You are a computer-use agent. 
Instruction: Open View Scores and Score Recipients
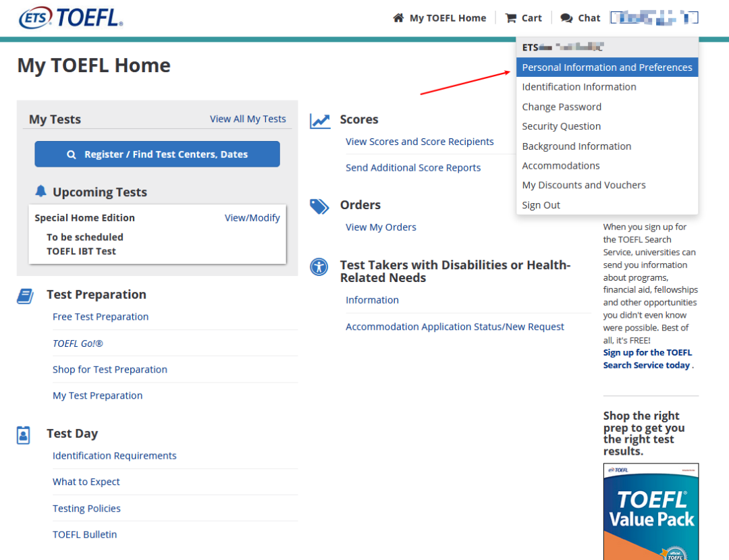pyautogui.click(x=419, y=142)
